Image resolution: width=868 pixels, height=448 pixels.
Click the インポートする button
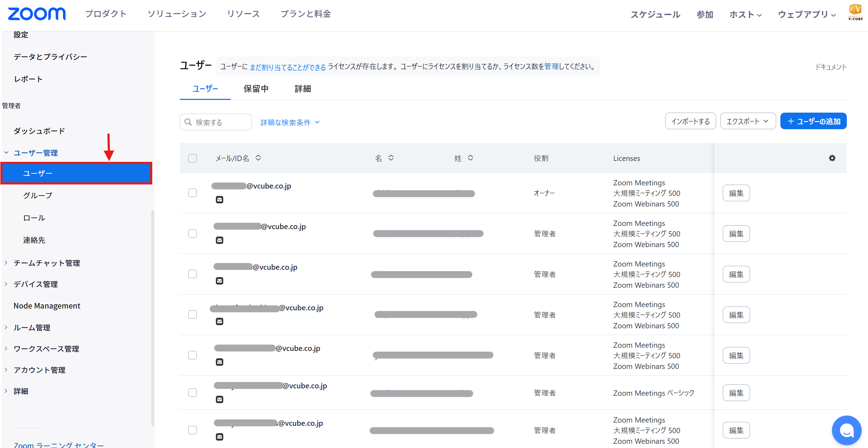[x=690, y=121]
